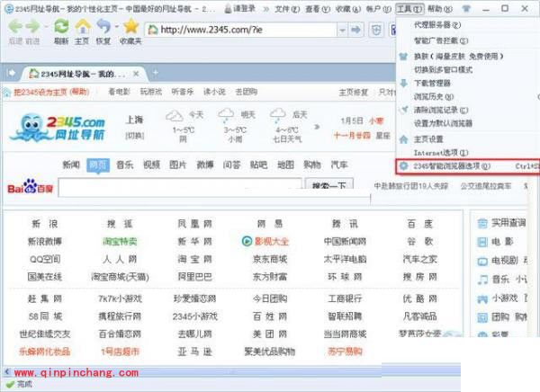Click the play icon beside 影视大全
Screen dimensions: 540x392
pyautogui.click(x=247, y=241)
